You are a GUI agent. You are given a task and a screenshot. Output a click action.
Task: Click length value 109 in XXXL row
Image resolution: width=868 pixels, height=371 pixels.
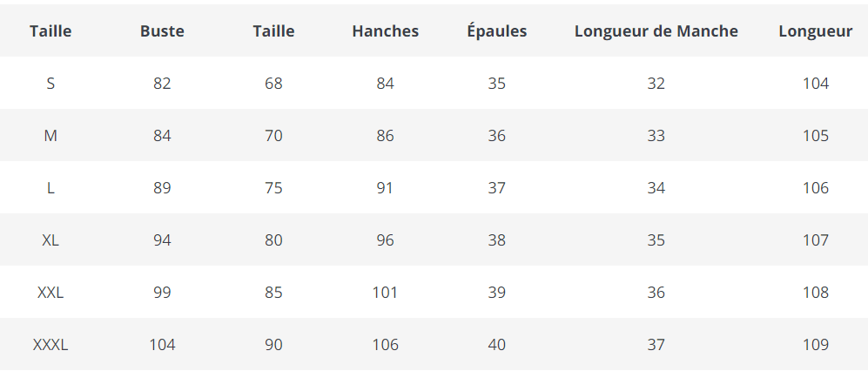(x=815, y=345)
